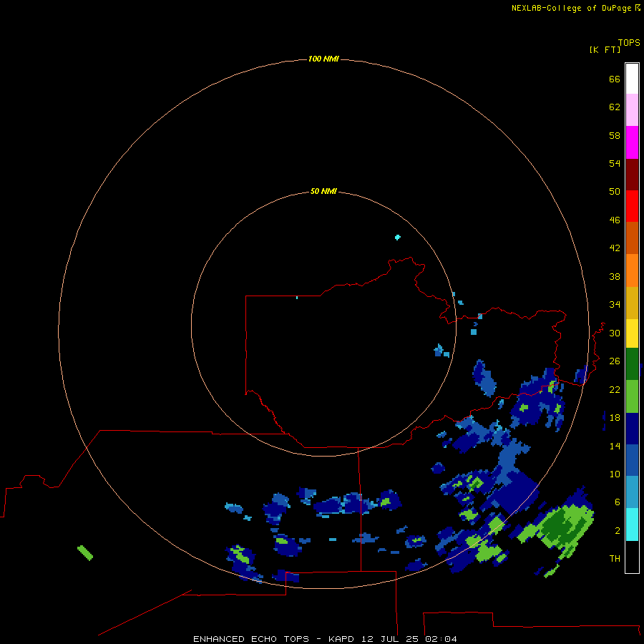This screenshot has width=644, height=644.
Task: Click the 50 NMI range ring label
Action: tap(323, 191)
